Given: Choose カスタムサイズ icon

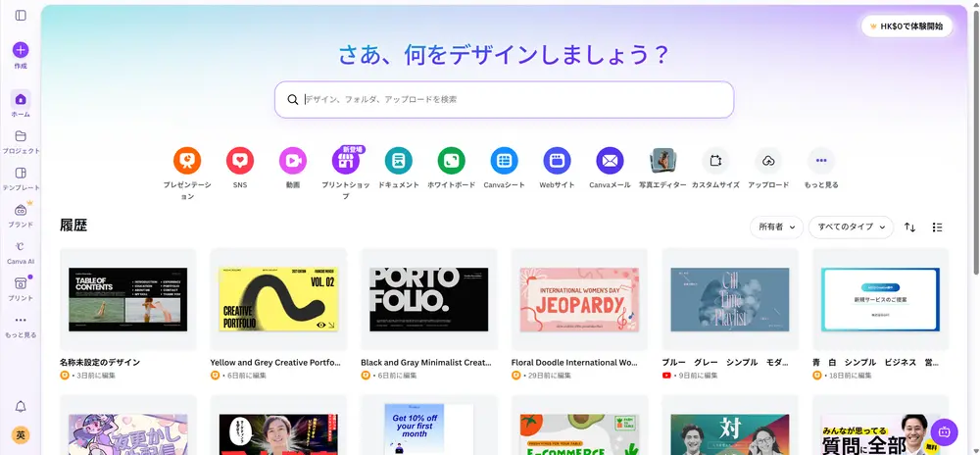Looking at the screenshot, I should pyautogui.click(x=715, y=161).
